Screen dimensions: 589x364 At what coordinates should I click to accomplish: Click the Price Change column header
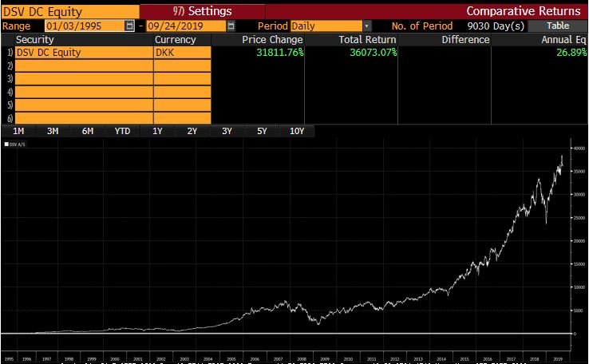point(272,40)
